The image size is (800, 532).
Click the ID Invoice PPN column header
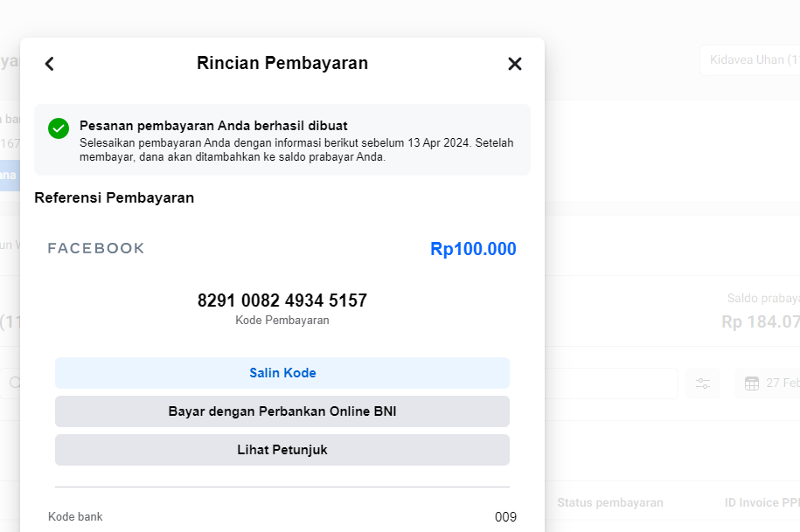click(x=761, y=502)
